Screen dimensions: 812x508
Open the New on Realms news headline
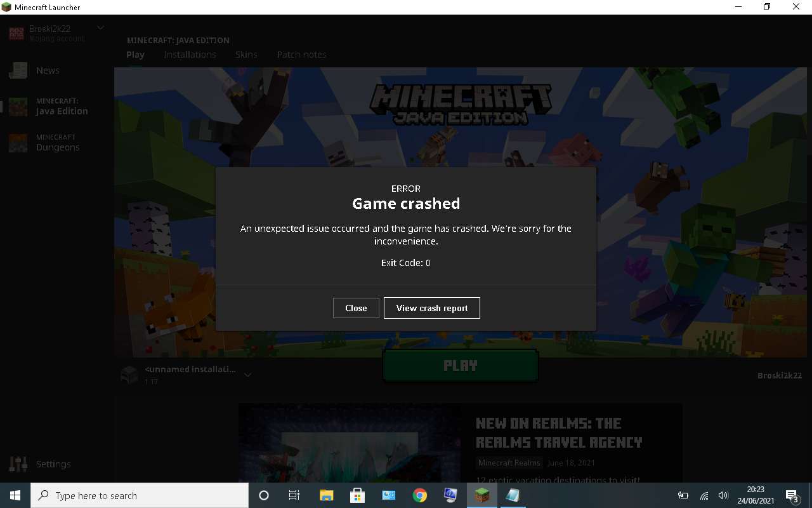tap(559, 432)
